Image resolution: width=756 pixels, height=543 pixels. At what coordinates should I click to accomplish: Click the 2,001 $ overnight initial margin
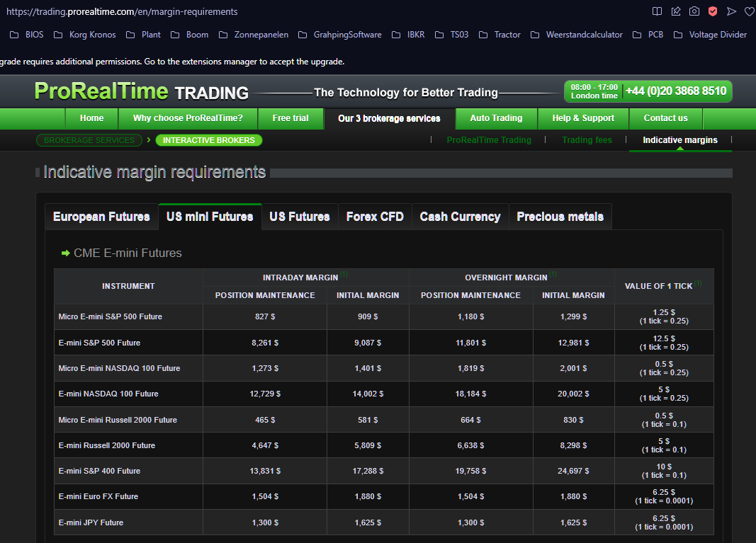pos(573,368)
